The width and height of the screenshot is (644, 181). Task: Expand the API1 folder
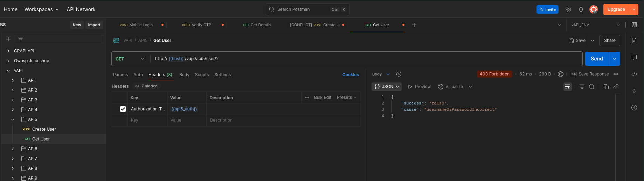tap(13, 80)
